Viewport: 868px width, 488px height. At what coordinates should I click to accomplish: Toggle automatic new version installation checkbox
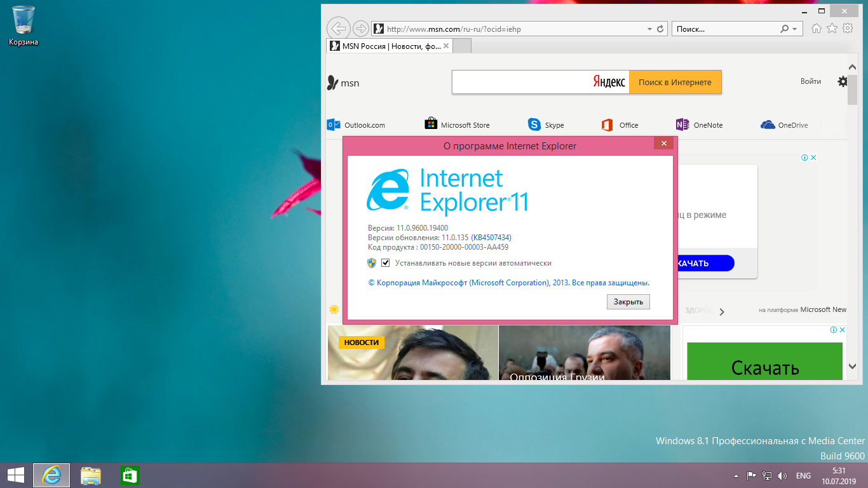(x=385, y=263)
